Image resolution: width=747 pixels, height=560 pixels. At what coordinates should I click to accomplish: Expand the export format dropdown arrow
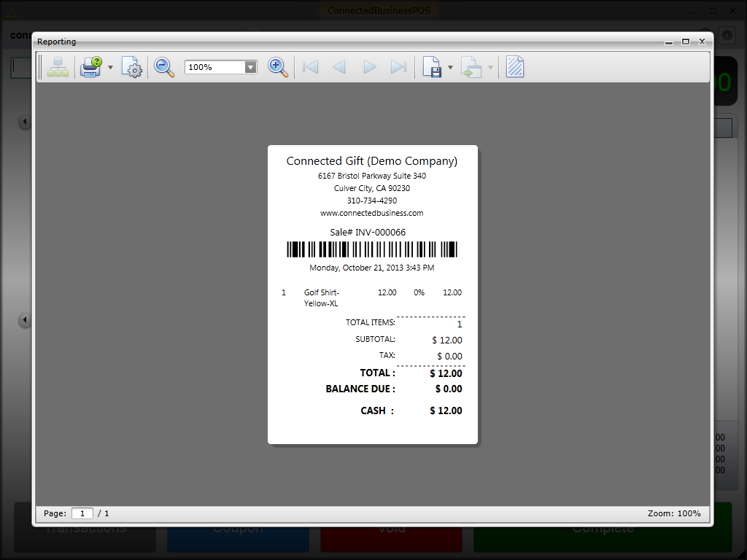[x=450, y=68]
